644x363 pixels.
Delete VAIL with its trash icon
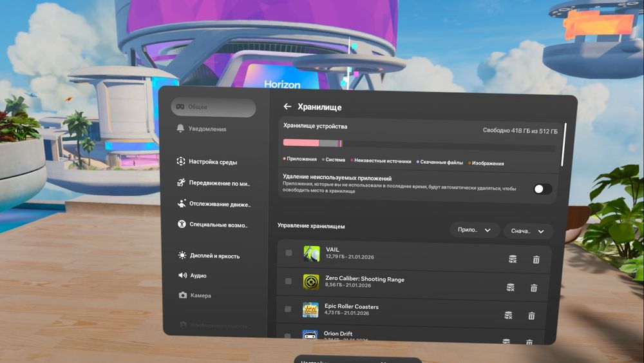536,259
